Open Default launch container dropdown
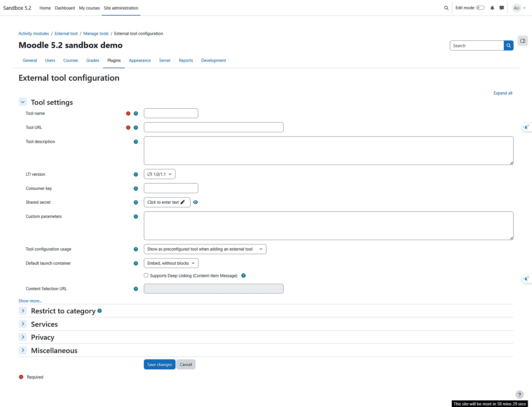Screen dimensions: 532x407 (171, 263)
